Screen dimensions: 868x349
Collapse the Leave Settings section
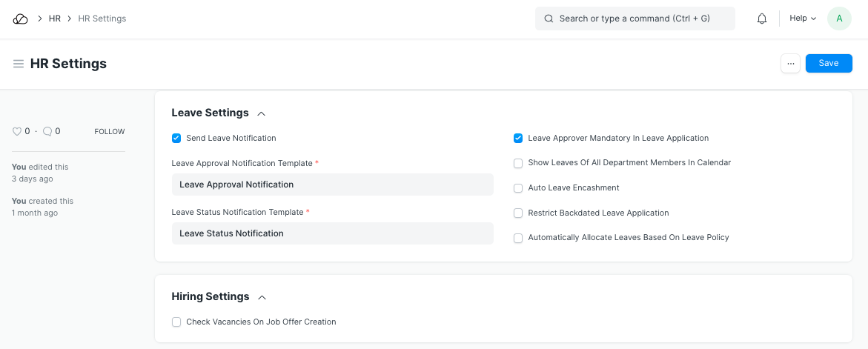[261, 113]
